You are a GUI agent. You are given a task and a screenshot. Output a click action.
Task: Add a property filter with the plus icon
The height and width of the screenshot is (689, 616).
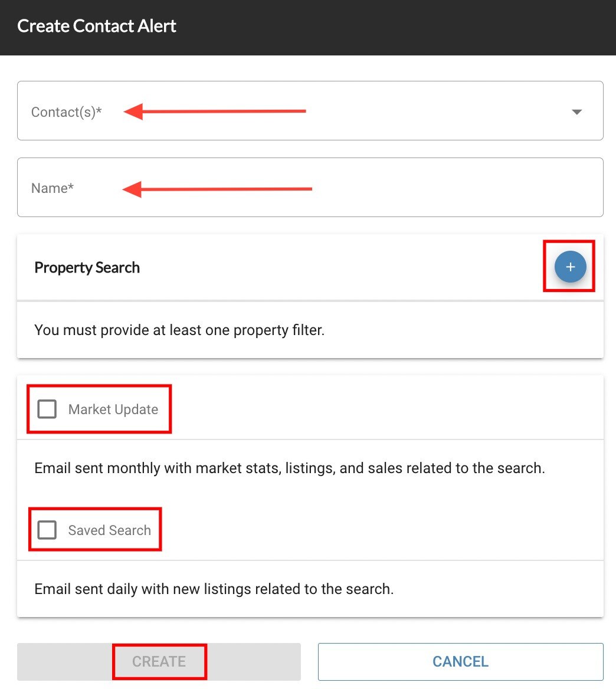571,267
